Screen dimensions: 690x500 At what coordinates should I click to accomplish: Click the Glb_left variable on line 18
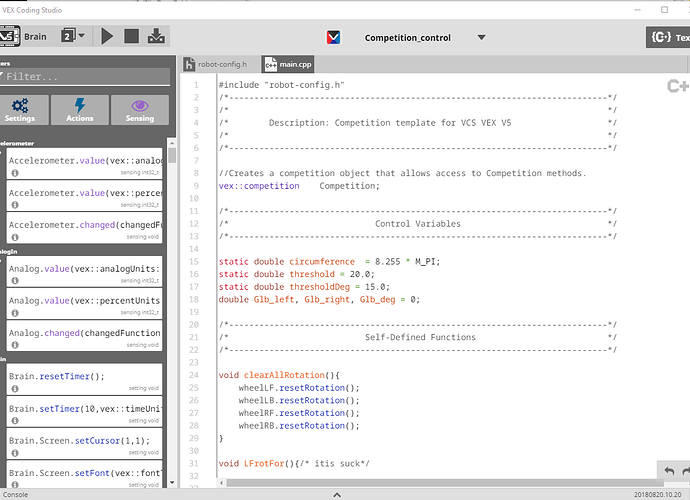pyautogui.click(x=273, y=299)
